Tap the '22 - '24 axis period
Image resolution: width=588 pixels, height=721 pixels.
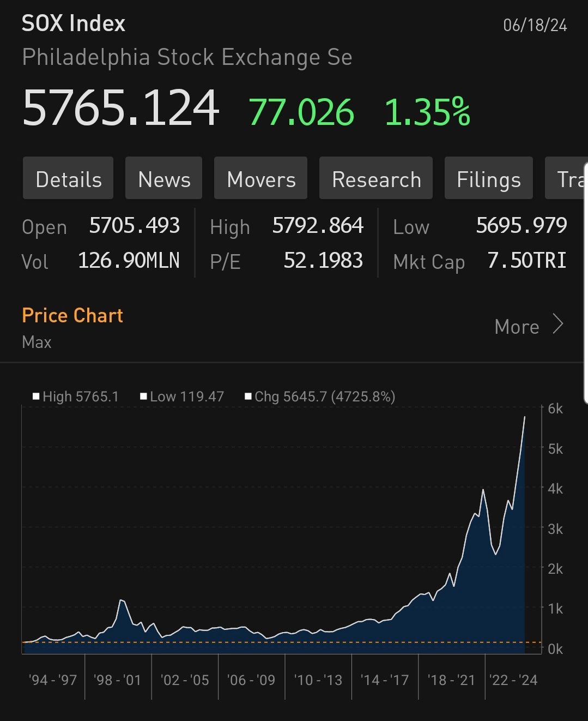pos(513,680)
